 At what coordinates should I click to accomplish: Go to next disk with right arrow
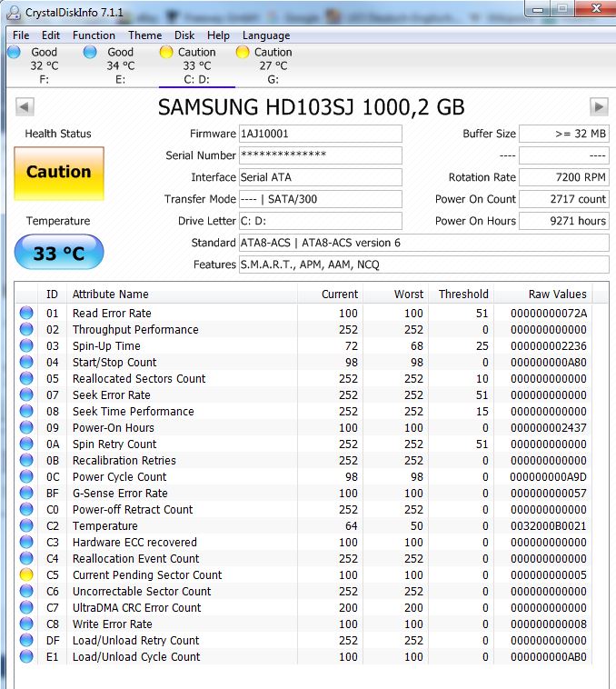click(x=599, y=106)
